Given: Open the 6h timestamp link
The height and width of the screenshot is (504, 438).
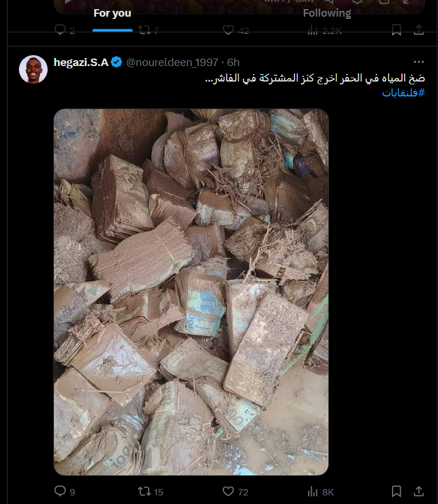Looking at the screenshot, I should coord(233,63).
